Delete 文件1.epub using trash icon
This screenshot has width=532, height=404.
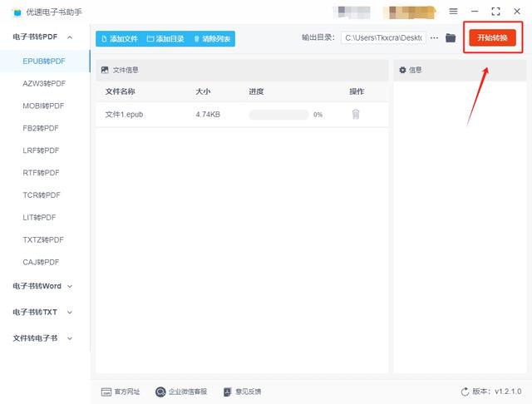pyautogui.click(x=356, y=114)
